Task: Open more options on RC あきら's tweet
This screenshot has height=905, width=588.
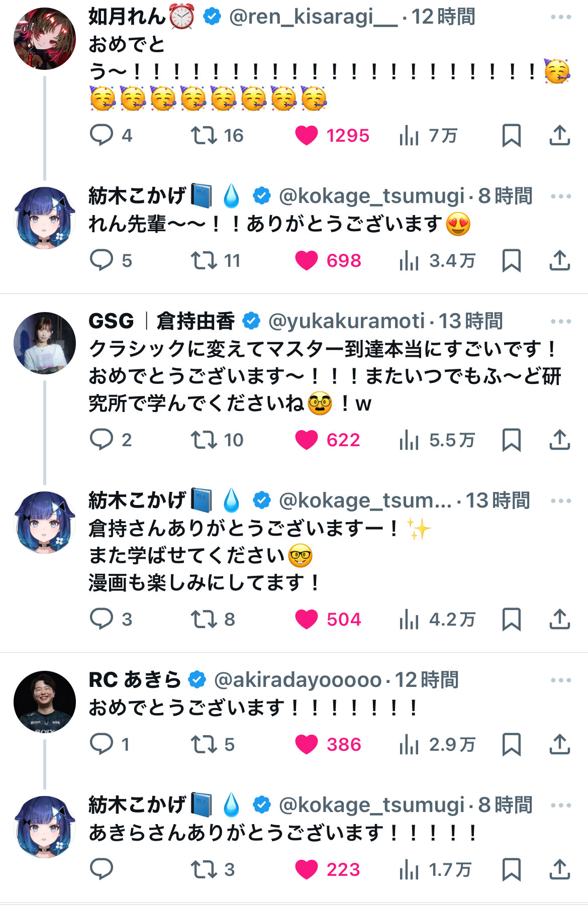Action: (560, 680)
